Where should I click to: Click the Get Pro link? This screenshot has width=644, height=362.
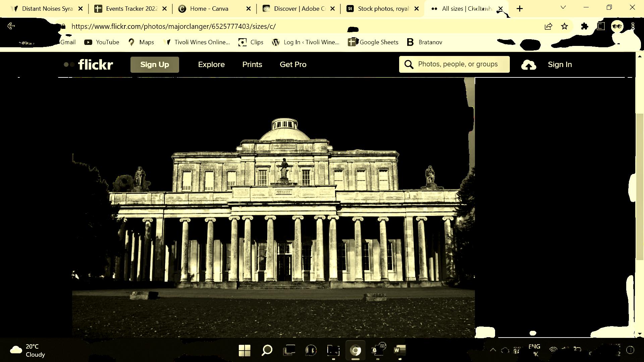(293, 64)
